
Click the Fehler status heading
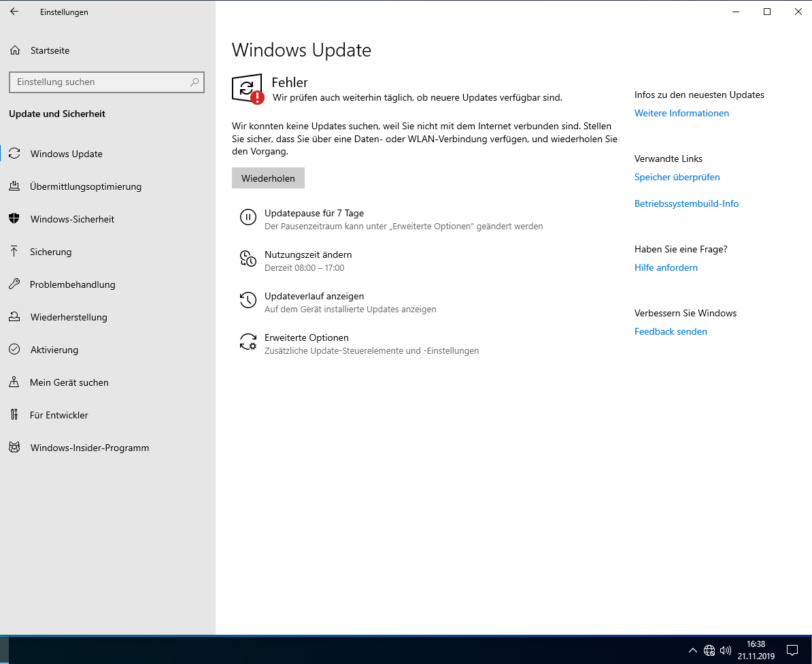coord(290,82)
